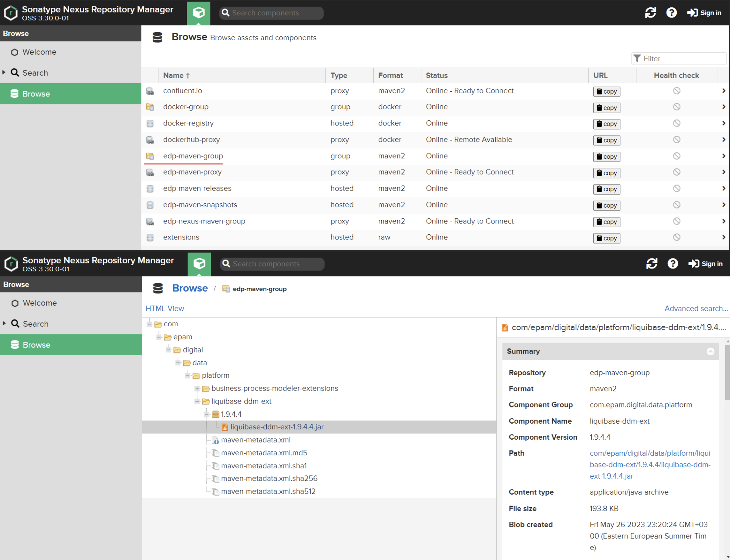Copy URL for docker-group repository
Screen dimensions: 730x560
point(606,108)
